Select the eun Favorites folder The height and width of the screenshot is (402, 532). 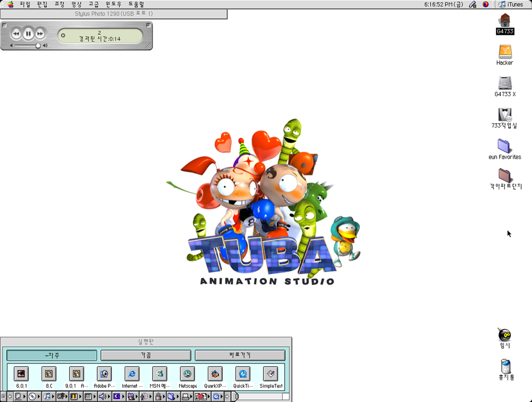pyautogui.click(x=504, y=146)
